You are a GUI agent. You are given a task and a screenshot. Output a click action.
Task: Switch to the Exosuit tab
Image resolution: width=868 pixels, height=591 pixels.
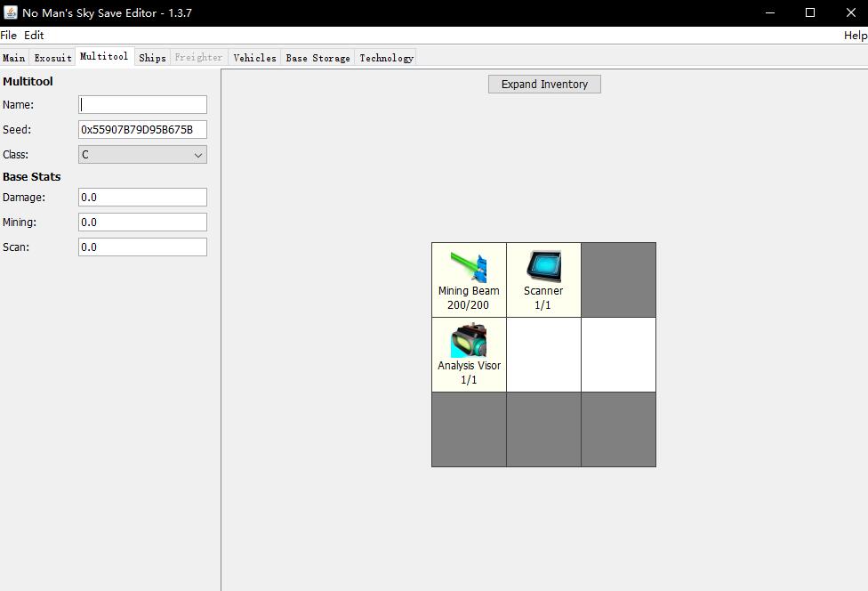coord(52,58)
